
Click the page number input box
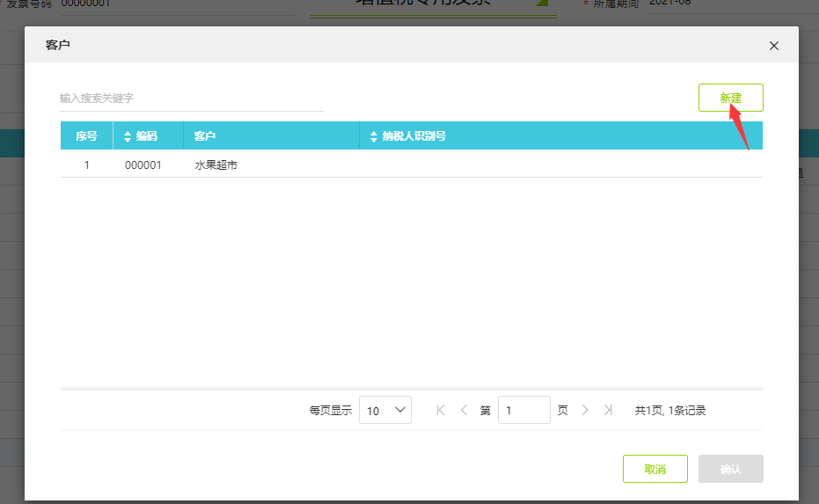coord(524,410)
